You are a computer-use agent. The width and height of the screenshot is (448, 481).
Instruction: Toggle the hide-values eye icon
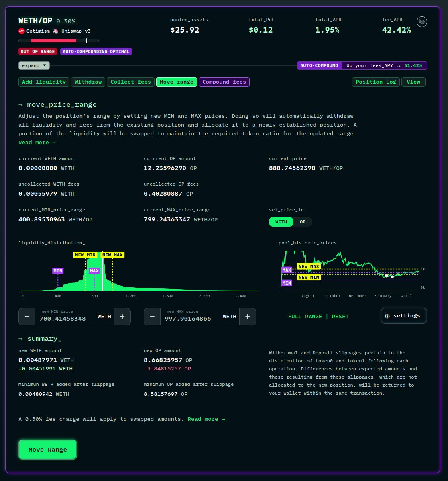[422, 22]
